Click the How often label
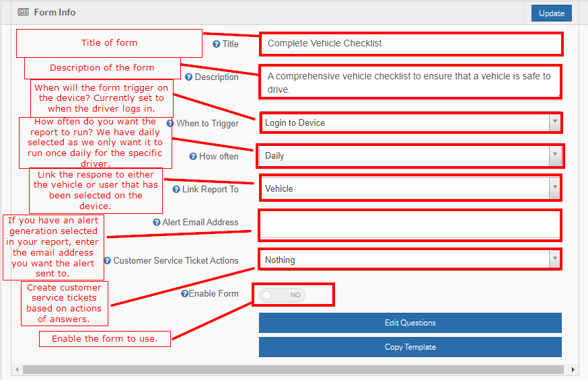This screenshot has width=588, height=380. point(219,156)
